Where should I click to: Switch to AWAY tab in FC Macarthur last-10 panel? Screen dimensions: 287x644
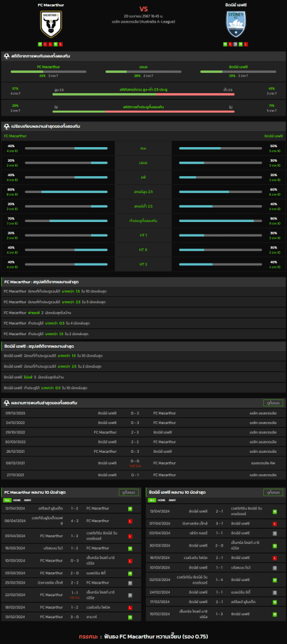tap(28, 500)
